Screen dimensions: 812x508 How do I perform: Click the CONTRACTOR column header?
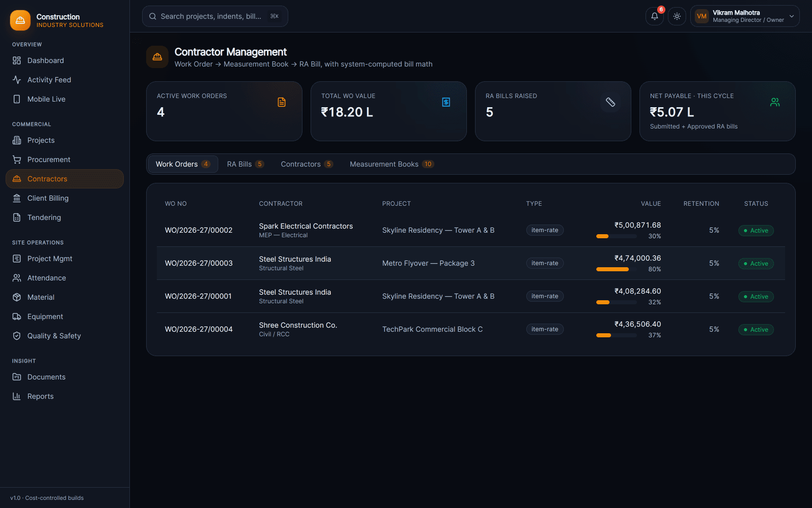click(281, 204)
